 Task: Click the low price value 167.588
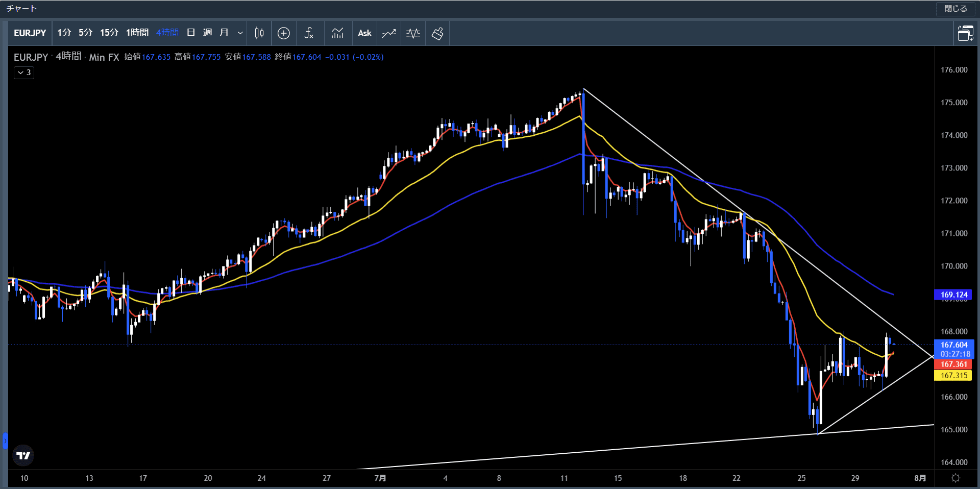pos(256,57)
